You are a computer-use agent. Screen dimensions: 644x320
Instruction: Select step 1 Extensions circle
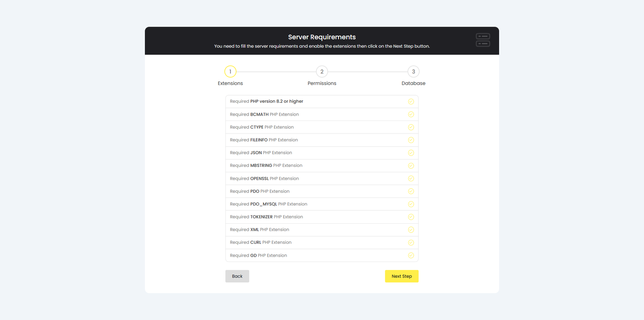tap(230, 72)
